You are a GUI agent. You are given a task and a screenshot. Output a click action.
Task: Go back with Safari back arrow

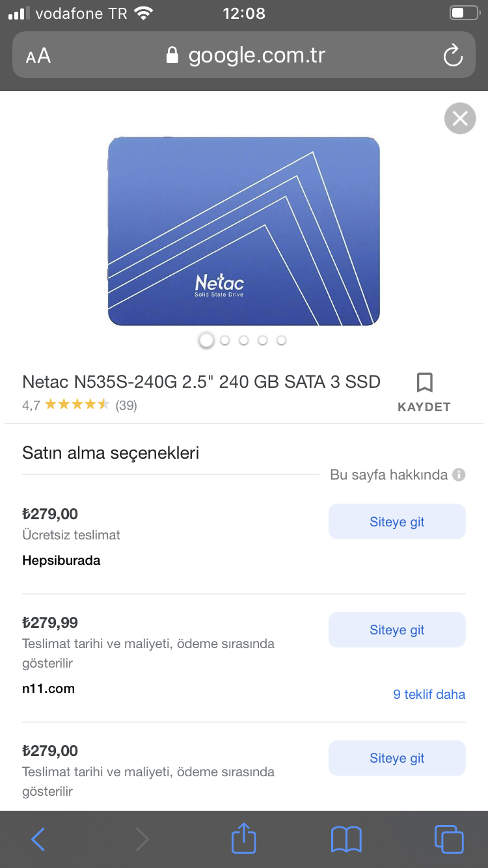[x=38, y=839]
